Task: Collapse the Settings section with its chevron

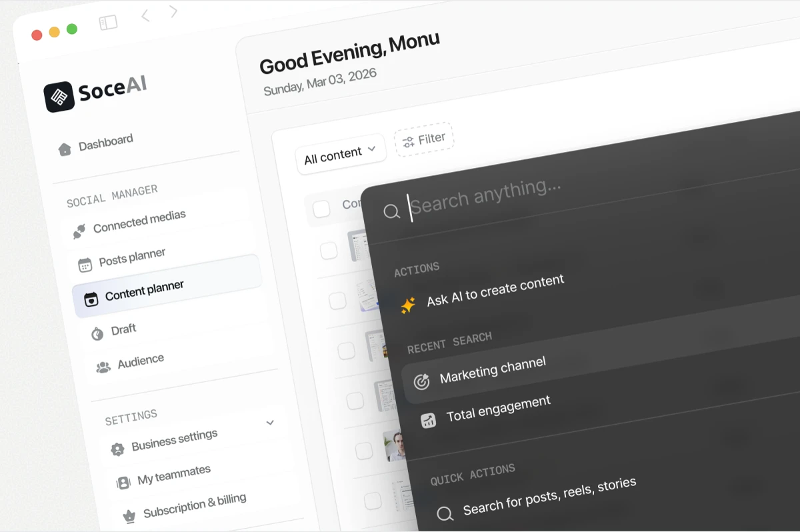Action: (270, 423)
